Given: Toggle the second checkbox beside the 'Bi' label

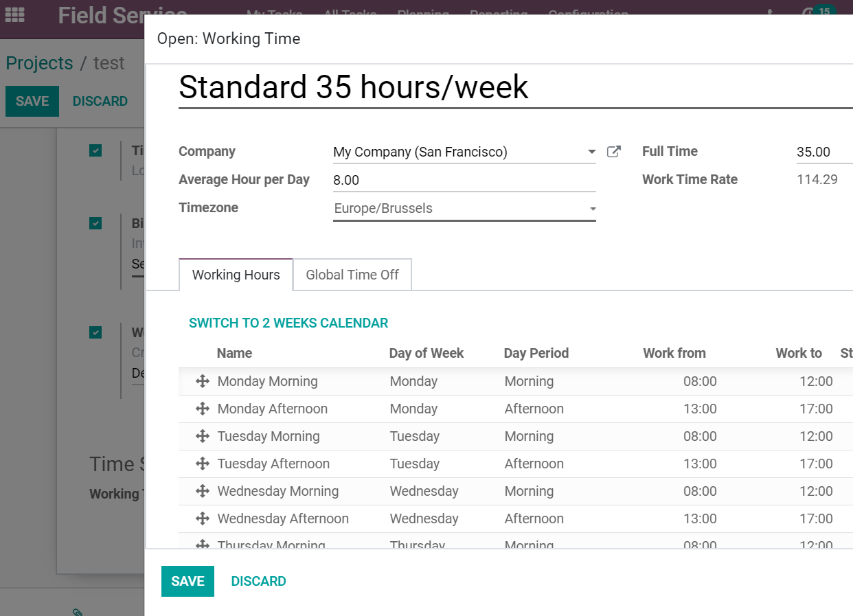Looking at the screenshot, I should click(95, 223).
